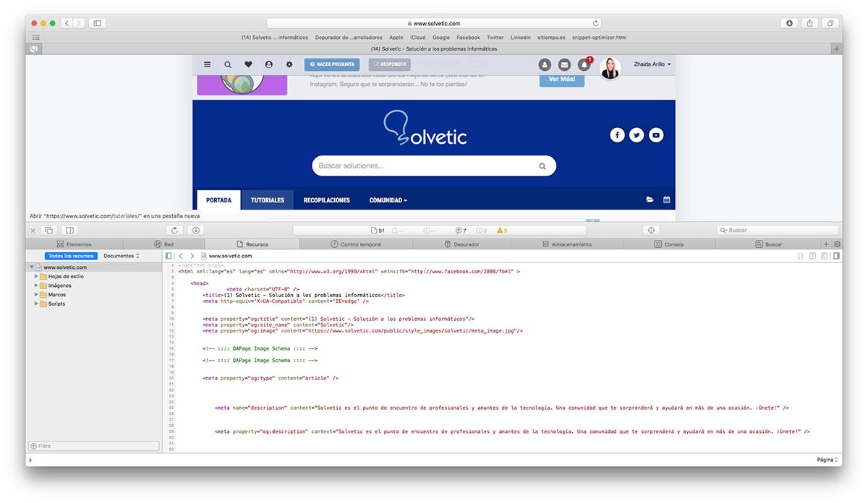Viewport: 868px width, 503px height.
Task: Open the gear settings icon on the Solvetic bar
Action: pos(289,64)
